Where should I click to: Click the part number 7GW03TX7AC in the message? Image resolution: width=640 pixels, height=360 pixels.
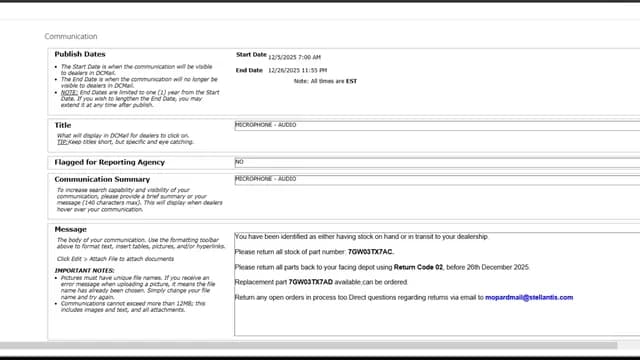click(370, 252)
